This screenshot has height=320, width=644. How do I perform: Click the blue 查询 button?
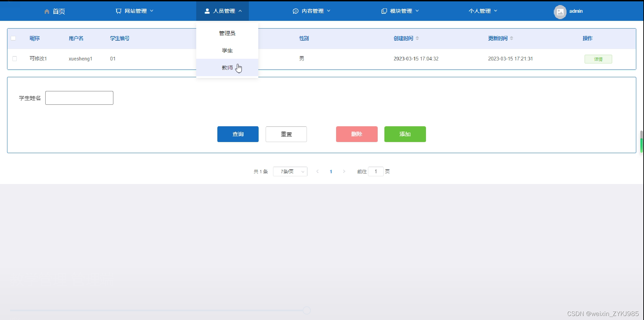[238, 134]
